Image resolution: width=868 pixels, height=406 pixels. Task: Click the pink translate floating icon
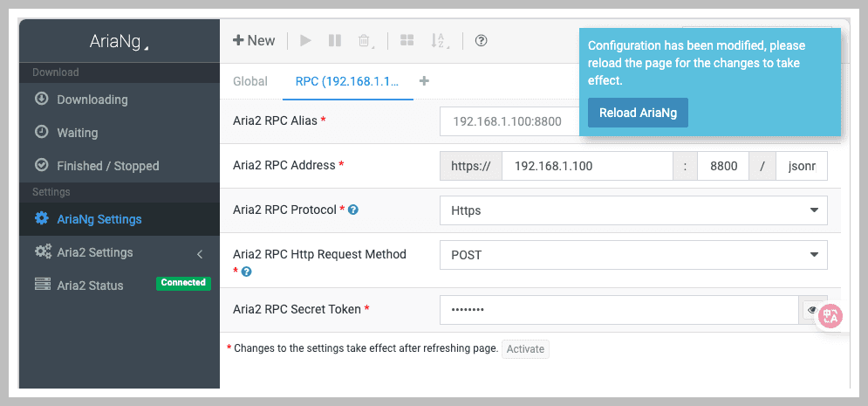[830, 316]
